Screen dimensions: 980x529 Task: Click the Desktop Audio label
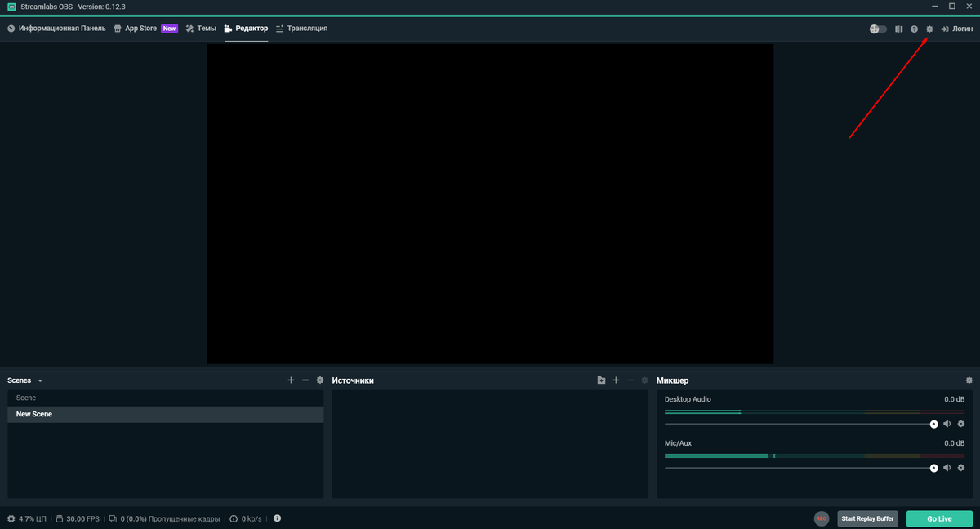(688, 399)
